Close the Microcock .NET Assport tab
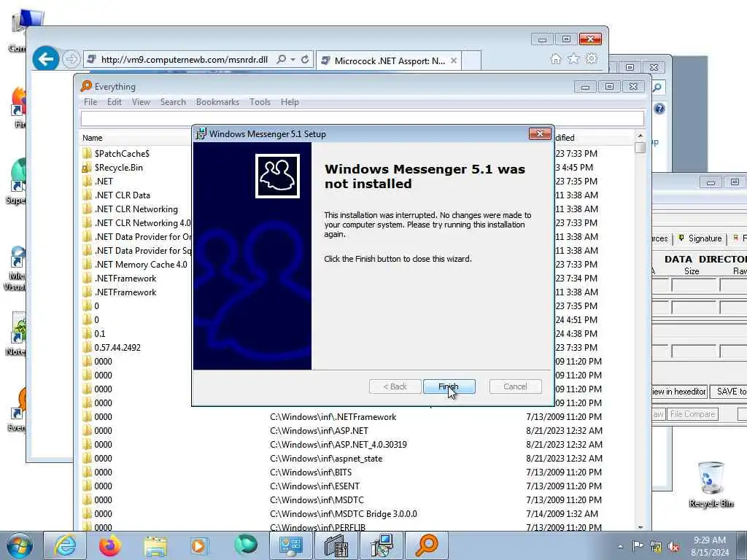This screenshot has height=560, width=747. tap(454, 61)
